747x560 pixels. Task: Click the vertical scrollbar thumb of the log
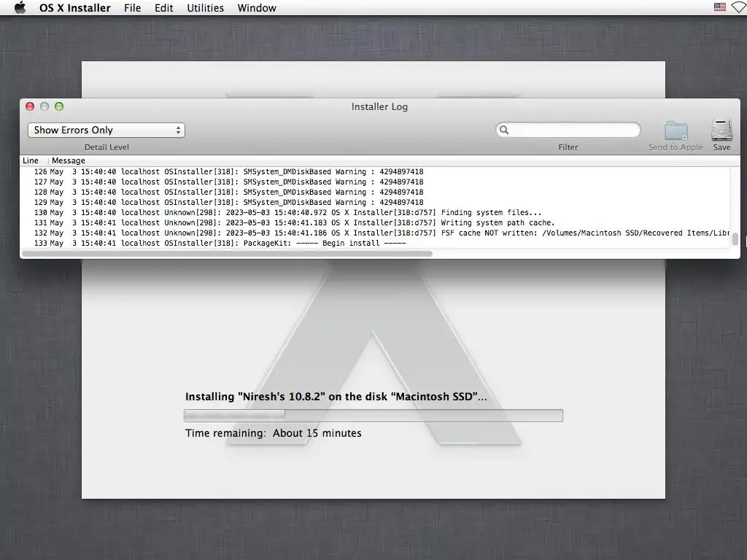pyautogui.click(x=735, y=239)
